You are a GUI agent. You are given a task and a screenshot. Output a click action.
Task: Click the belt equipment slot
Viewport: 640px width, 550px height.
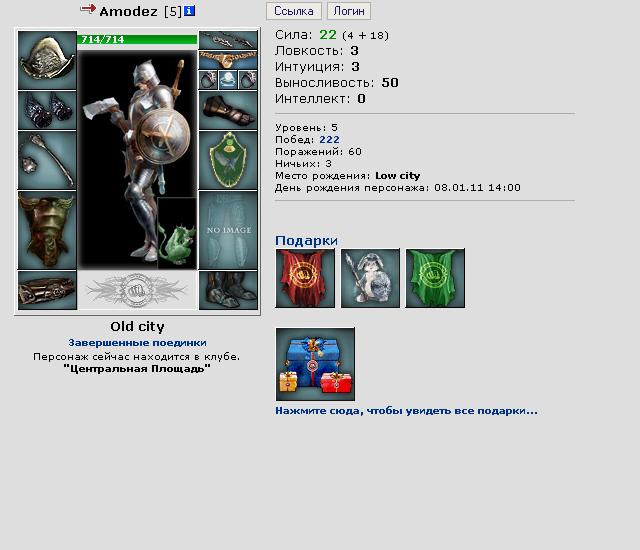pos(47,291)
